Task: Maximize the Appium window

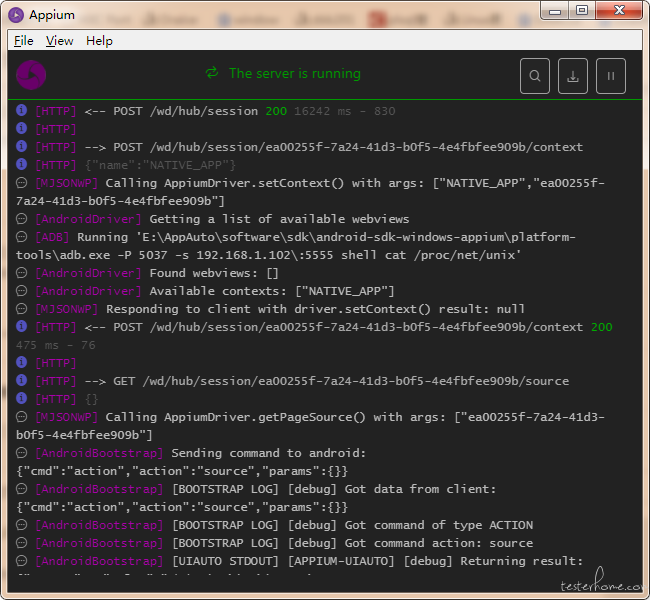Action: click(x=582, y=10)
